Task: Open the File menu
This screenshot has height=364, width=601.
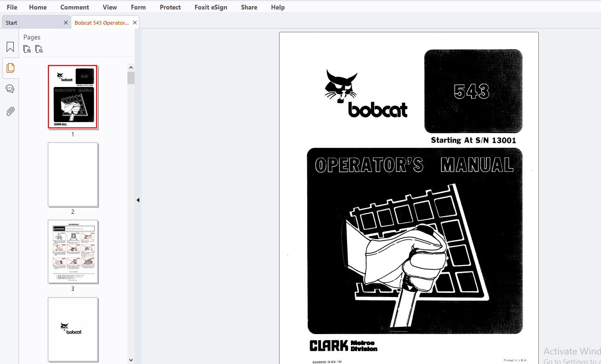Action: coord(12,7)
